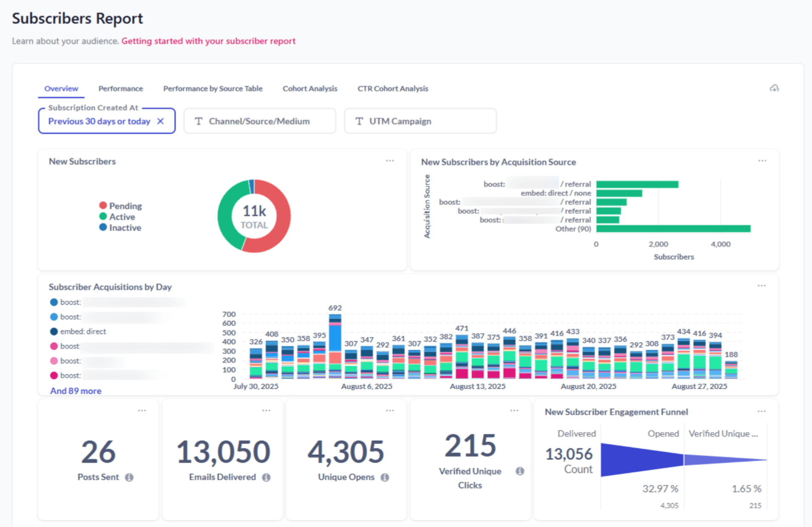Click the Unique Opens info icon

pos(386,477)
